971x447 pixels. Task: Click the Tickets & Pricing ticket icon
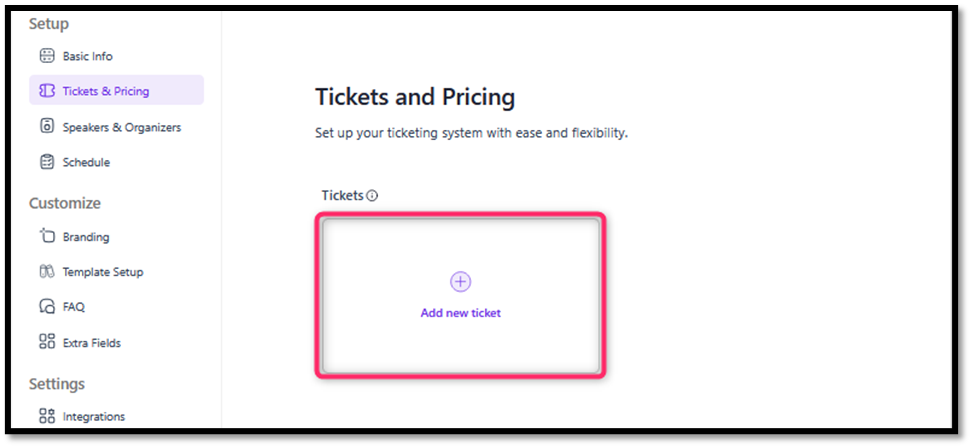tap(46, 91)
